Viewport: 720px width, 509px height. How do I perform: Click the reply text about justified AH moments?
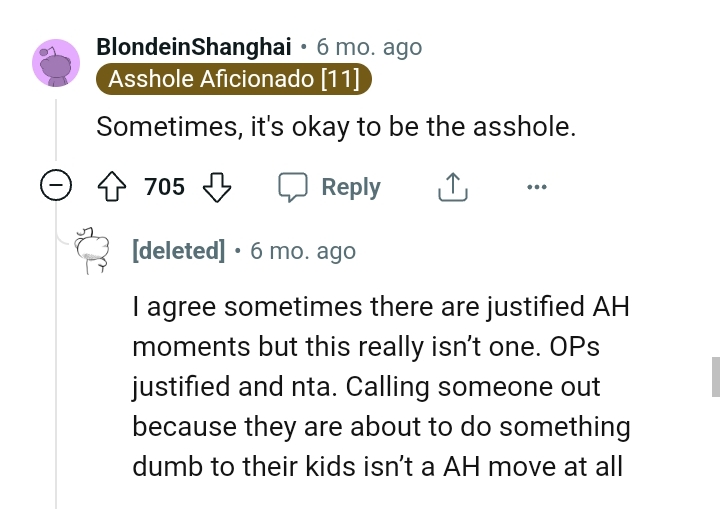[381, 385]
